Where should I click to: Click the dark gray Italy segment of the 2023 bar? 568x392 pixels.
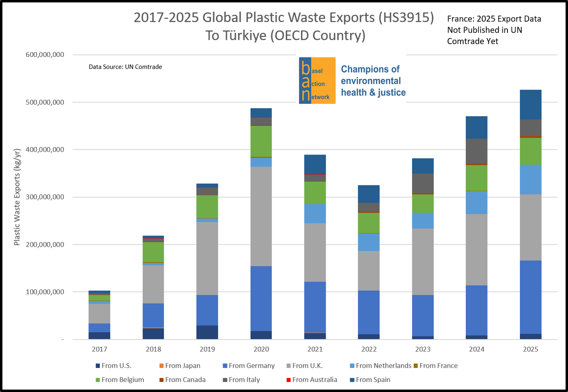tap(423, 183)
